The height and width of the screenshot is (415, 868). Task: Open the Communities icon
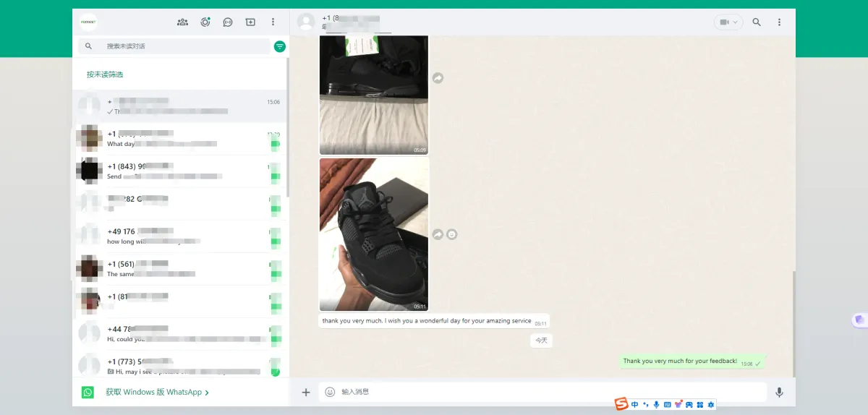point(183,22)
